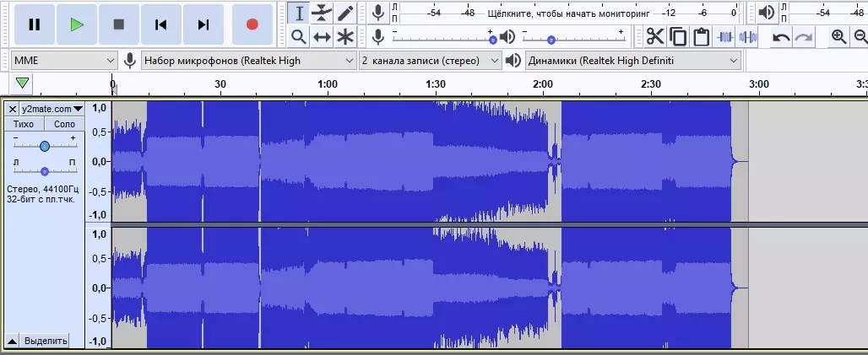Zoom in with the magnifier plus icon
The width and height of the screenshot is (868, 355).
(838, 37)
